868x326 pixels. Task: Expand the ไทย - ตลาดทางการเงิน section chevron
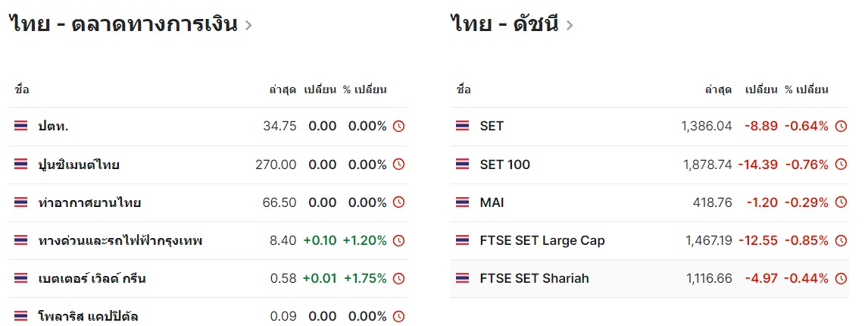248,26
